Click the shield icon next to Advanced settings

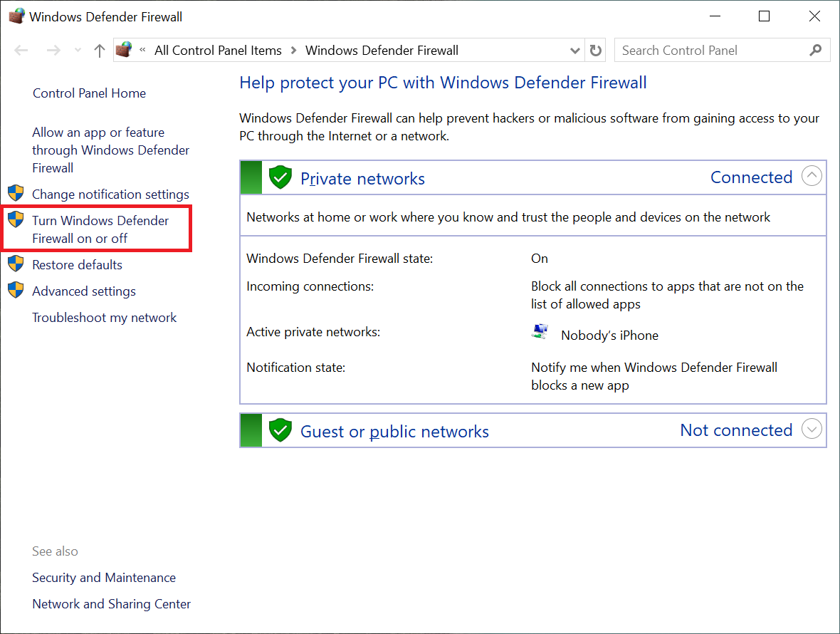tap(16, 291)
